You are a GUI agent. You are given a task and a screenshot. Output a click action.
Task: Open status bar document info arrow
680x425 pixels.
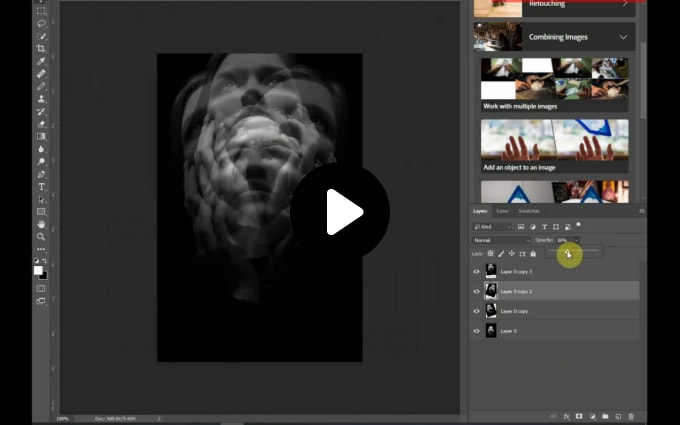159,419
